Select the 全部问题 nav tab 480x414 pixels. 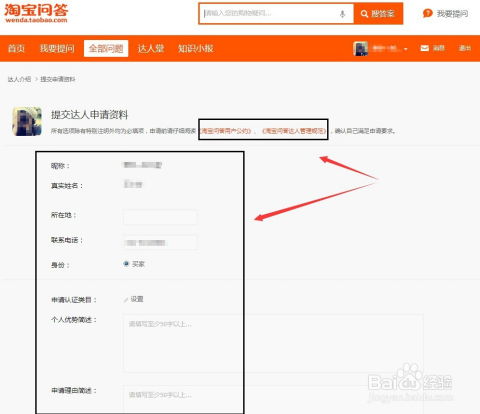tap(106, 49)
